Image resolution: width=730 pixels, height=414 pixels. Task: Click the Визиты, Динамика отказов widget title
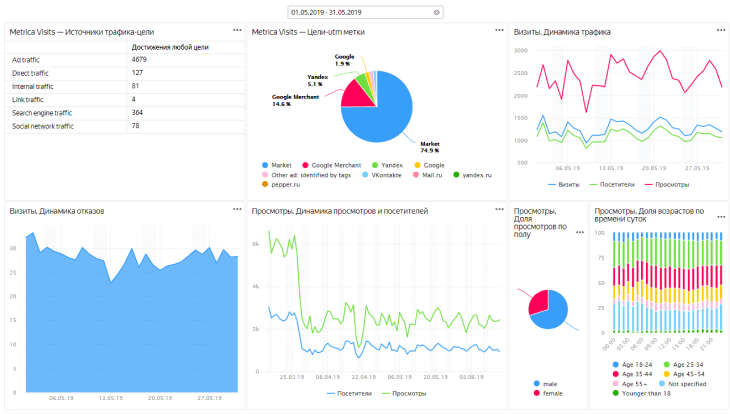pyautogui.click(x=56, y=211)
